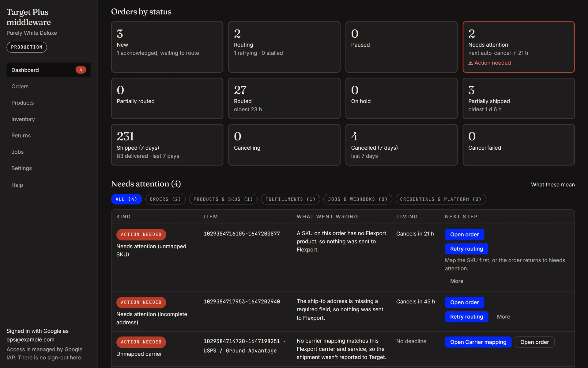Expand More on the incomplete address row
The height and width of the screenshot is (368, 588).
[503, 317]
